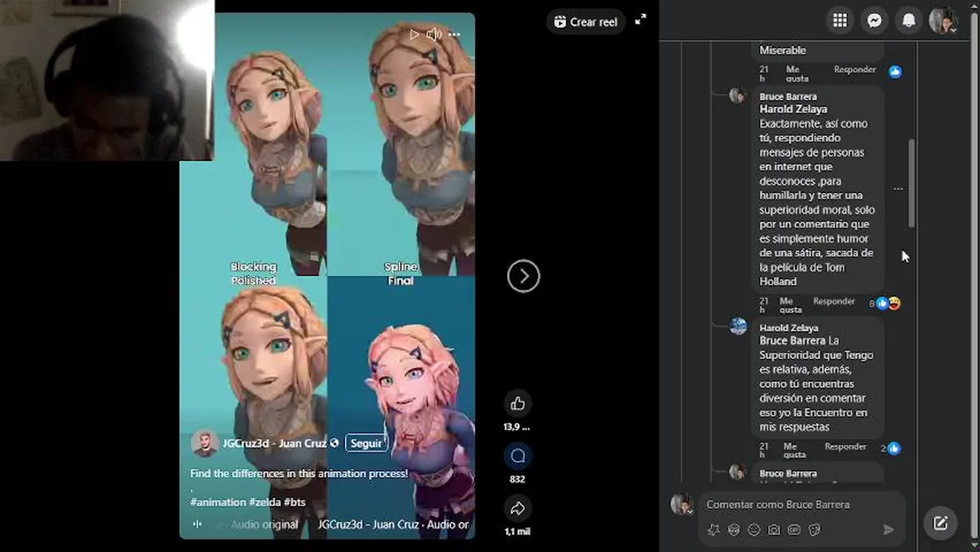Click the audio waveform icon by Audio original
The height and width of the screenshot is (552, 980).
pos(197,524)
